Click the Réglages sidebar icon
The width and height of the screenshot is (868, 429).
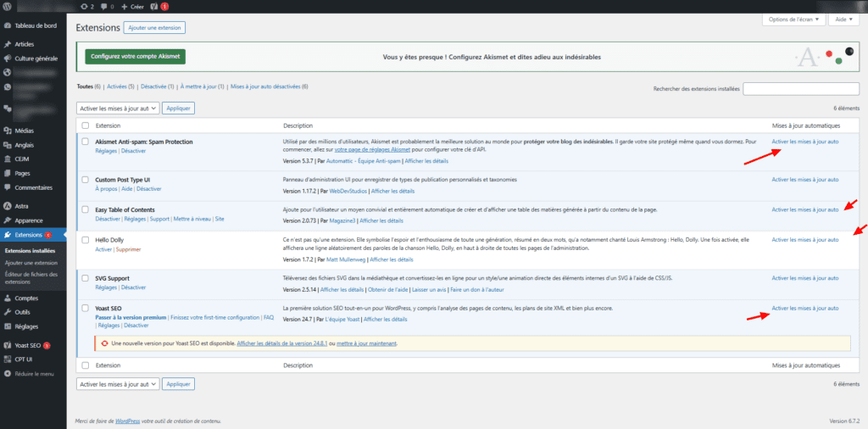(x=7, y=326)
